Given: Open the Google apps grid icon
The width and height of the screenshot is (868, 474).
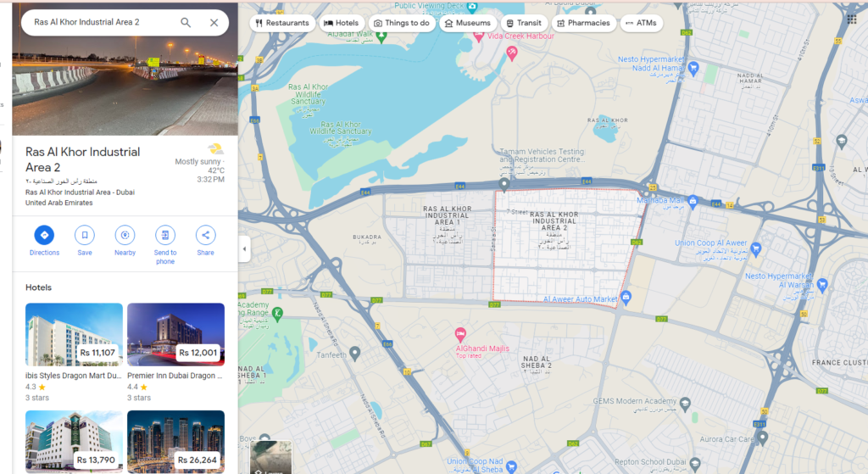Looking at the screenshot, I should point(851,20).
